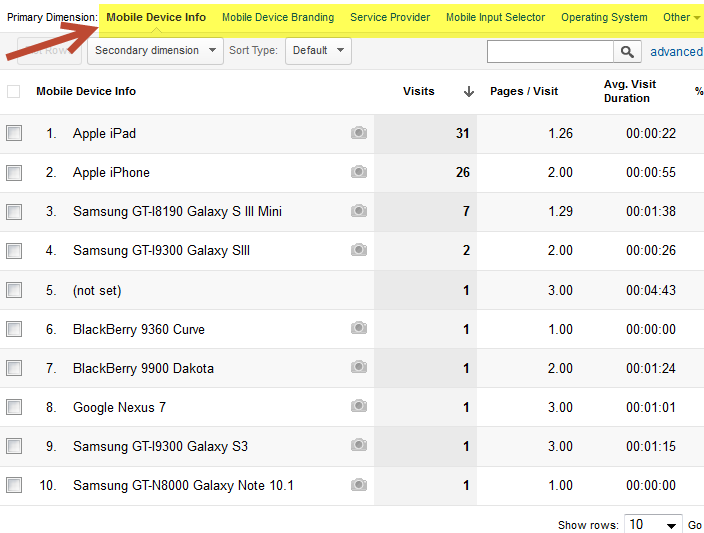
Task: Click BlackBerry 9900 Dakota device name
Action: point(143,369)
